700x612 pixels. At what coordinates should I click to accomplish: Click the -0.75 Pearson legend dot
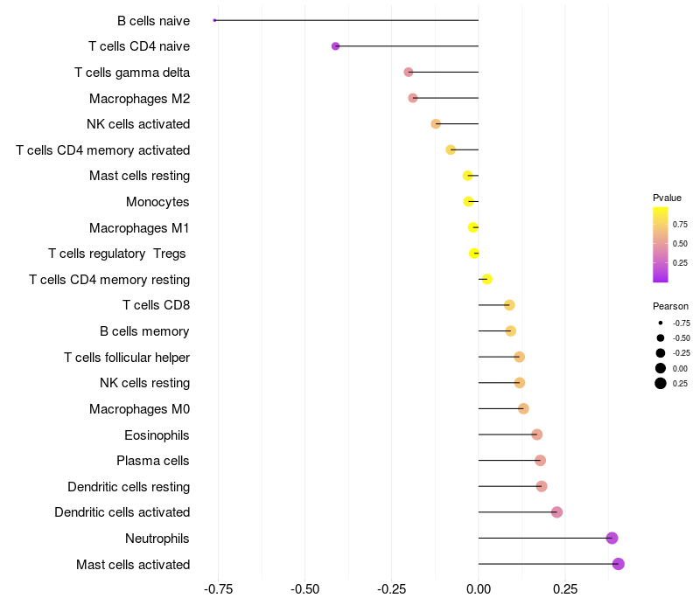[x=661, y=323]
